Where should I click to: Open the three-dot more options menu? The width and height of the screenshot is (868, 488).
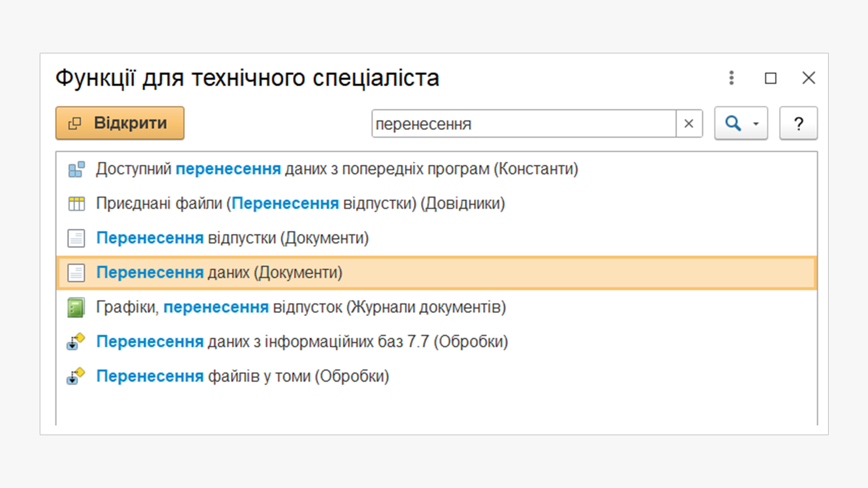point(731,78)
